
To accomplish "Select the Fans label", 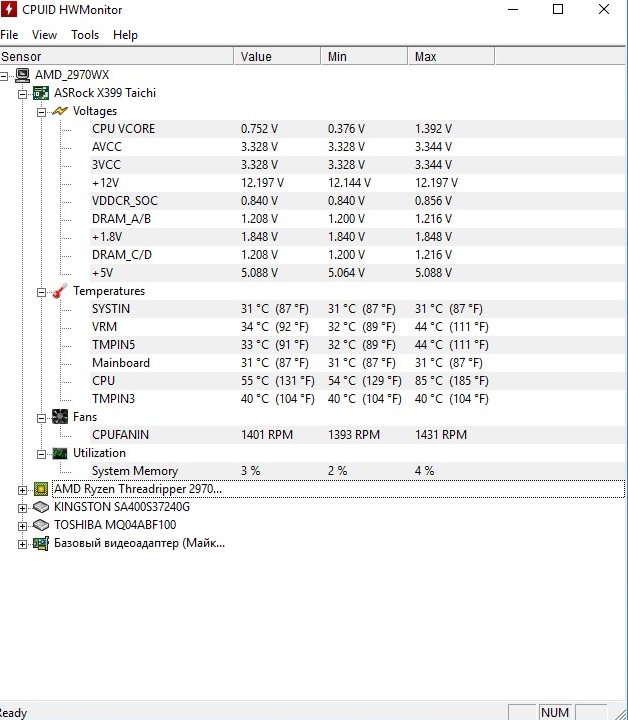I will pyautogui.click(x=85, y=417).
